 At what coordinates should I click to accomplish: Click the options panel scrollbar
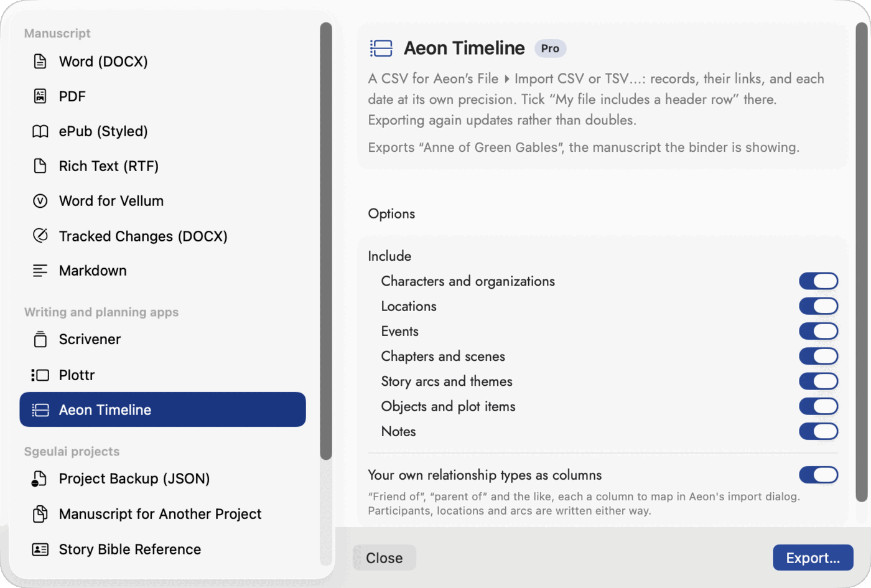click(862, 262)
